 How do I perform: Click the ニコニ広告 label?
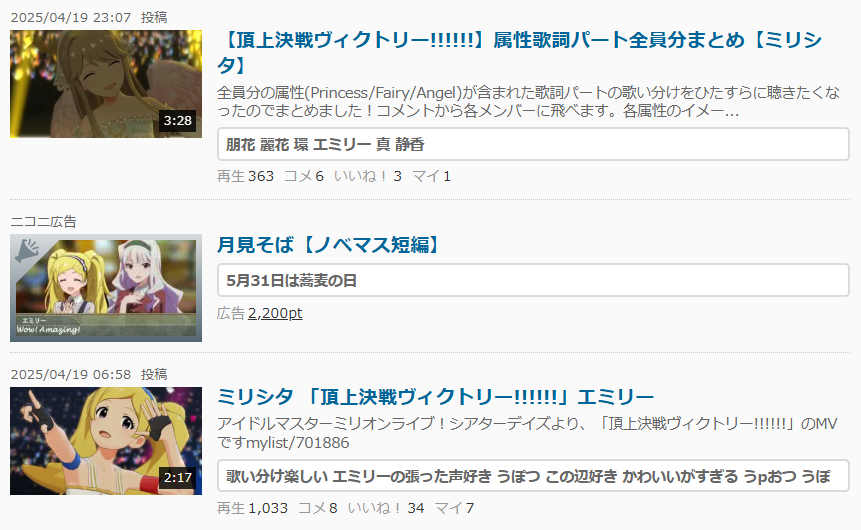(43, 222)
